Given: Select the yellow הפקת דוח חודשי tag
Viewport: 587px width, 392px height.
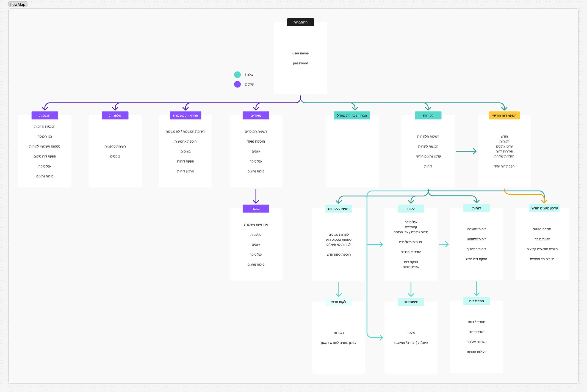Looking at the screenshot, I should [504, 116].
